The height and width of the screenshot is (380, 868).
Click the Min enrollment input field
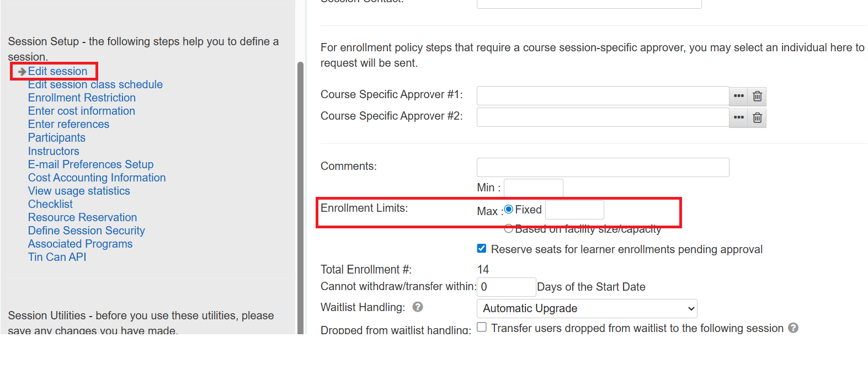pyautogui.click(x=533, y=188)
